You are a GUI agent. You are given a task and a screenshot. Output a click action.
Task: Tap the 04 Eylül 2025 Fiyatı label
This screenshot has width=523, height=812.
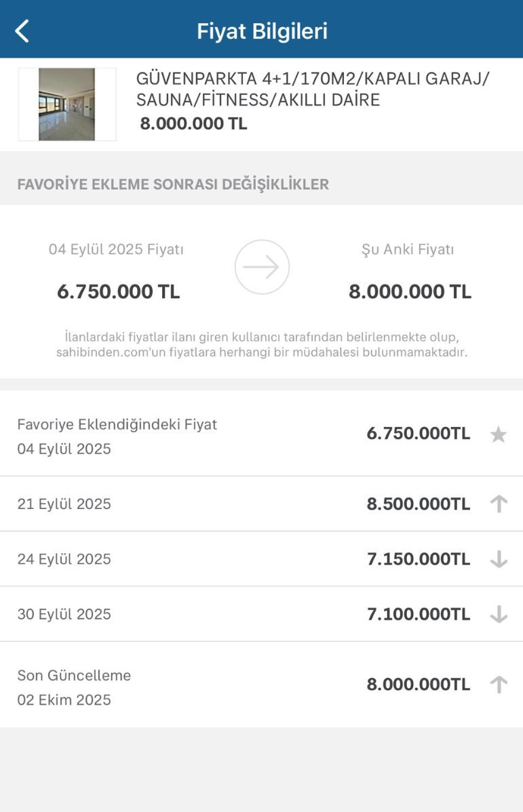click(x=116, y=249)
